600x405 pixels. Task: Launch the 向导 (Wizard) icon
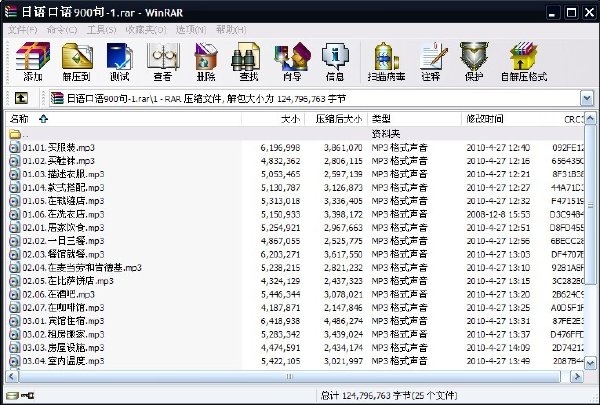(x=292, y=61)
